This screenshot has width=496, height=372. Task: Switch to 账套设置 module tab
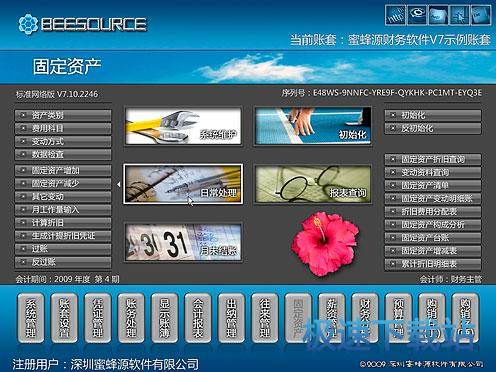point(64,318)
